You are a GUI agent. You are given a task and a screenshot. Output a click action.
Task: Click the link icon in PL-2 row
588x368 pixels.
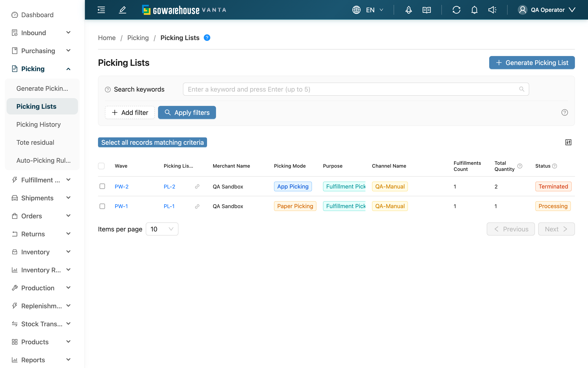[x=197, y=187]
